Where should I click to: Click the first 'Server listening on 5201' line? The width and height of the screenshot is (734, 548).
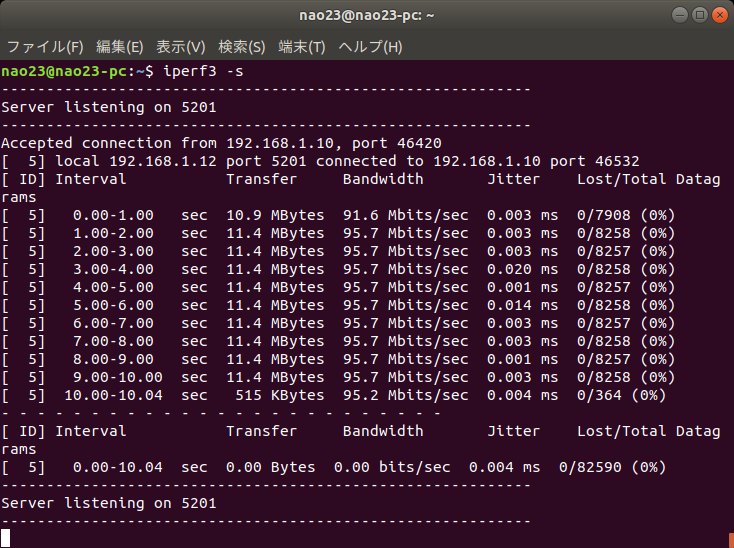coord(109,107)
